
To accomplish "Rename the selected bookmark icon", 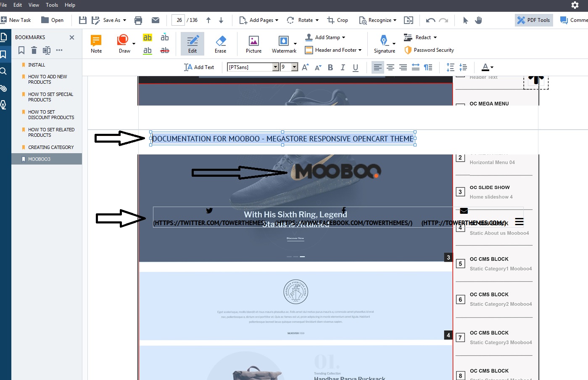I will (47, 50).
